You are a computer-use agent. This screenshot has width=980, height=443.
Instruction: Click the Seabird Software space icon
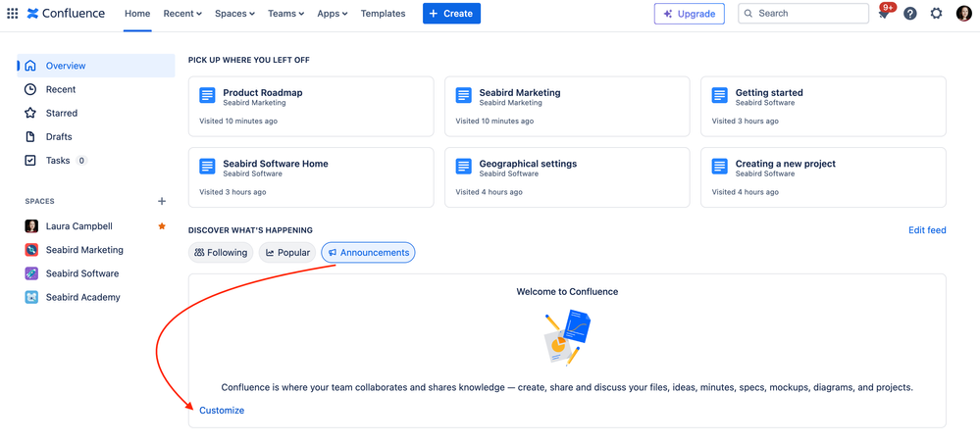tap(31, 273)
